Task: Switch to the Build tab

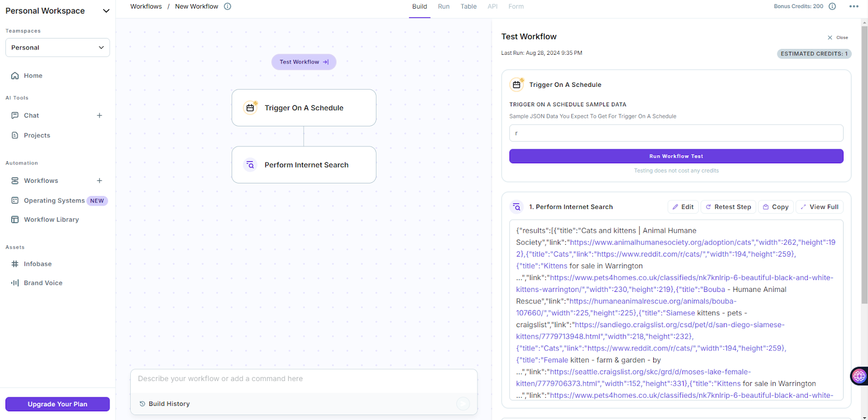Action: click(419, 7)
